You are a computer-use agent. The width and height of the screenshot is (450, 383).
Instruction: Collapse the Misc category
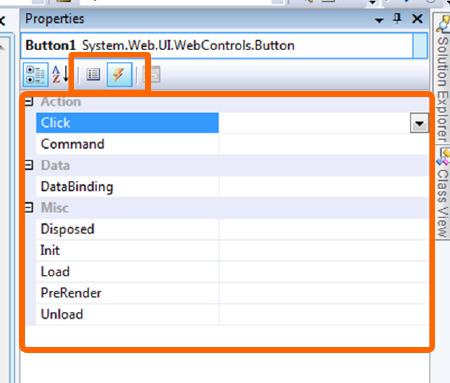(x=29, y=208)
